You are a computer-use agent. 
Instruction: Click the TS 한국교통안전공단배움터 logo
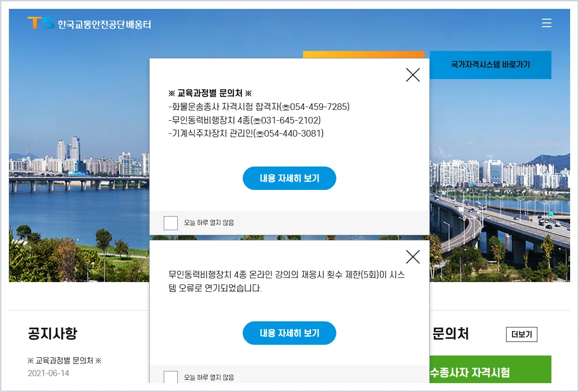89,23
